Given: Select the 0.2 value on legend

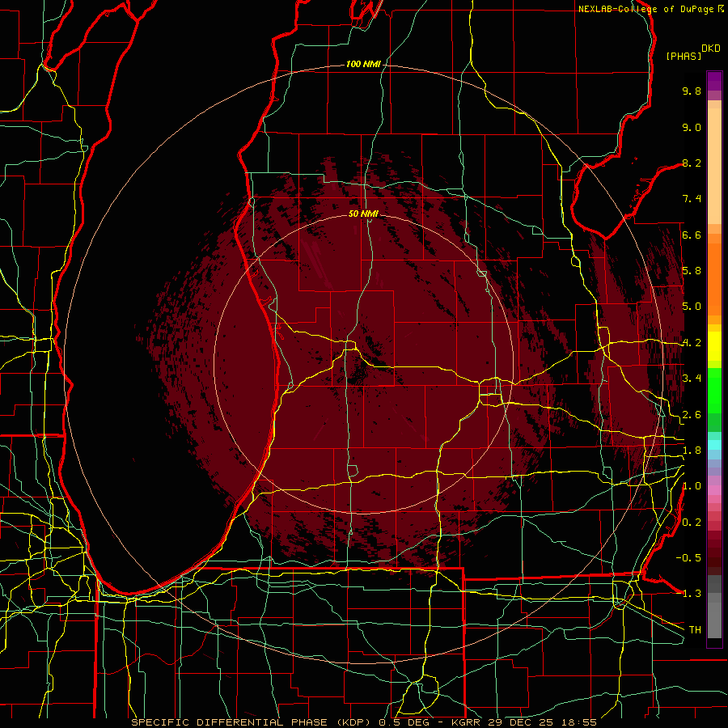Looking at the screenshot, I should click(692, 523).
